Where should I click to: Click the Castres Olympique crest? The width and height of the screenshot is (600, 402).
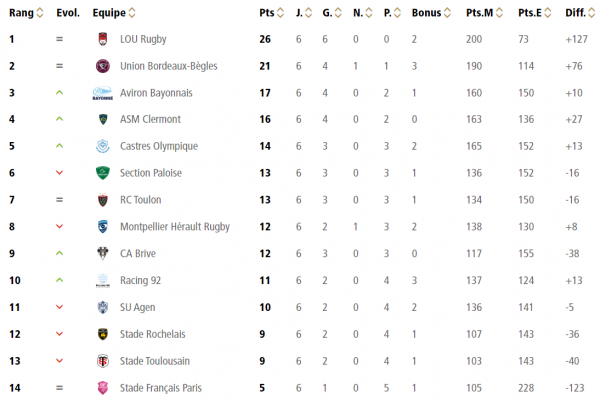103,146
